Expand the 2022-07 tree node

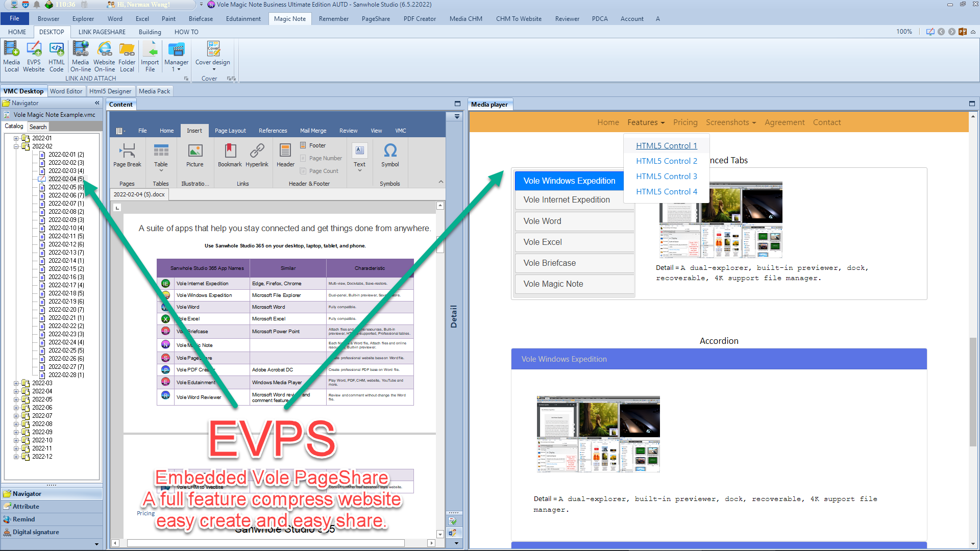pos(16,416)
